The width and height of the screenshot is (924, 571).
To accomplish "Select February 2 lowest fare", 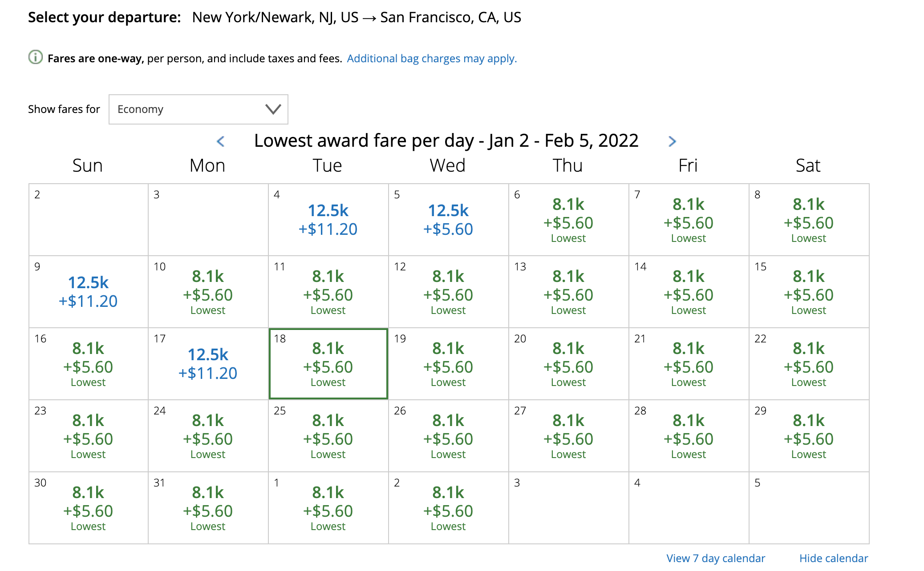I will click(x=448, y=508).
